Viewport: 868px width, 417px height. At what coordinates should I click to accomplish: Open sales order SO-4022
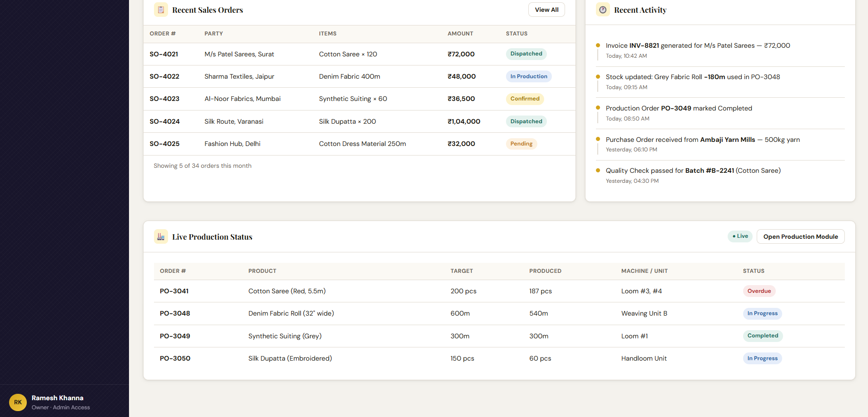coord(164,76)
